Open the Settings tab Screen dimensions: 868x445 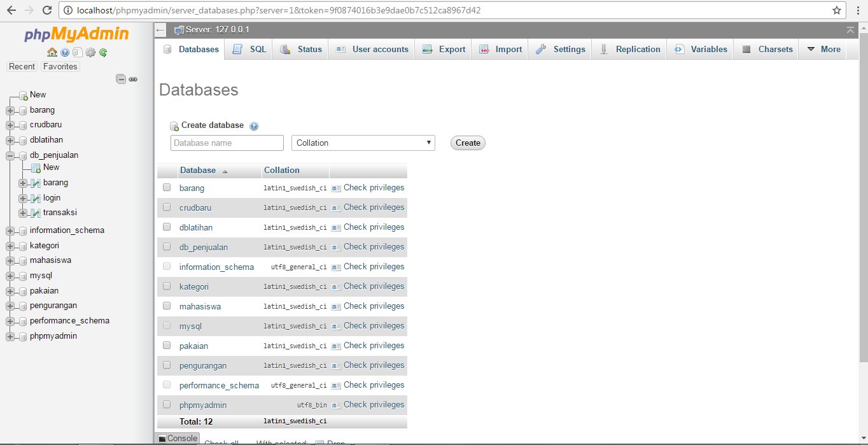coord(560,49)
